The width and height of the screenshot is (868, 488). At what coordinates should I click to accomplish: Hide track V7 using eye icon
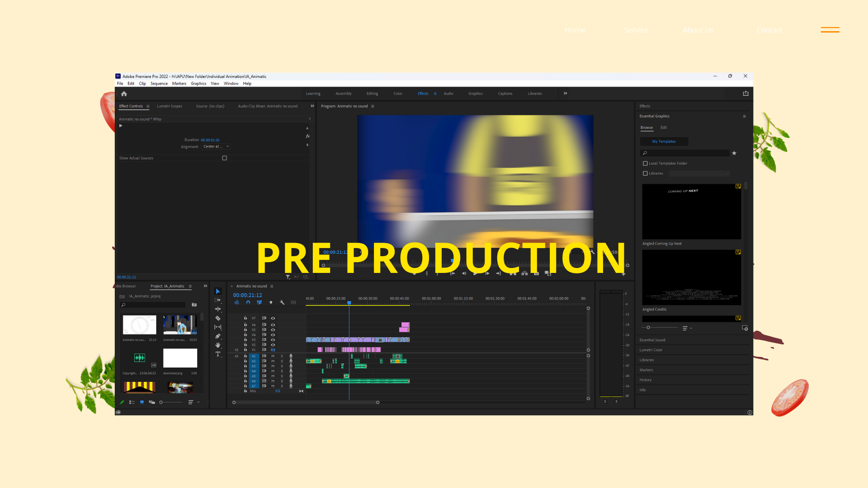tap(273, 318)
